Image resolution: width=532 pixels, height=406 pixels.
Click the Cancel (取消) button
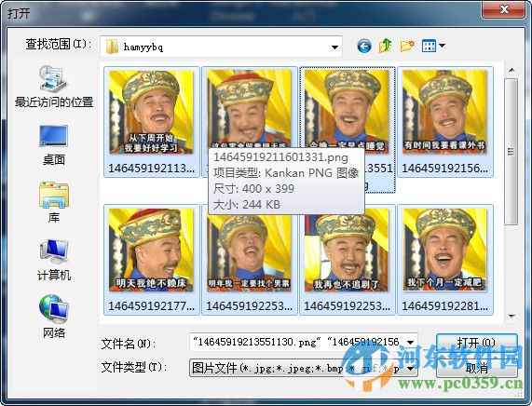tap(477, 368)
